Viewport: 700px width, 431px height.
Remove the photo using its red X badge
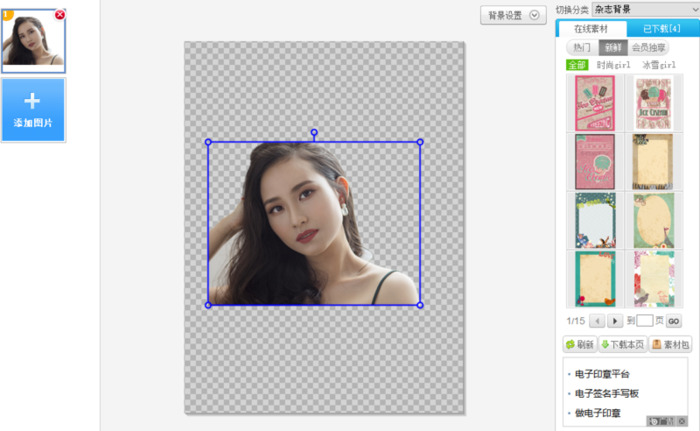(60, 15)
